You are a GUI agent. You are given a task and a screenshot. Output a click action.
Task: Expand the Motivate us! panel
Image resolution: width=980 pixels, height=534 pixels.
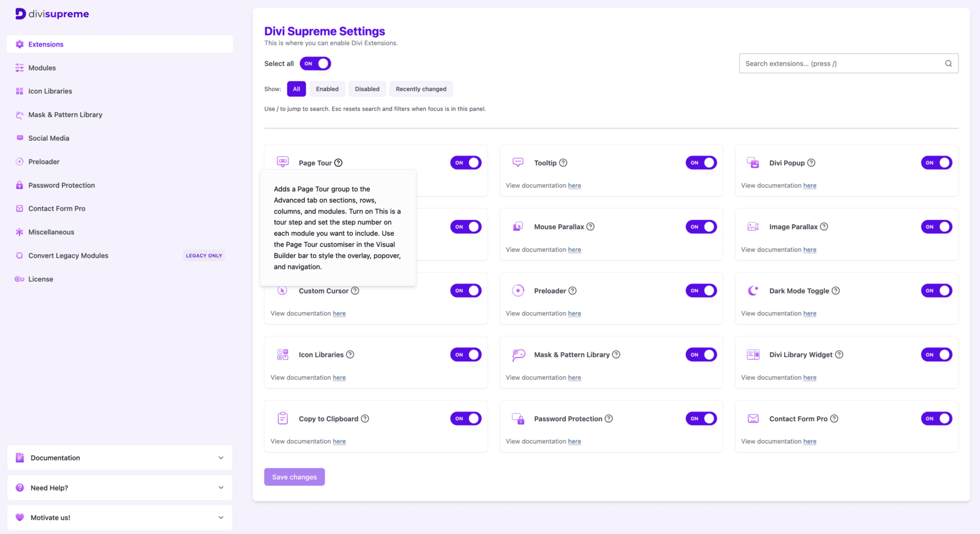(x=120, y=517)
